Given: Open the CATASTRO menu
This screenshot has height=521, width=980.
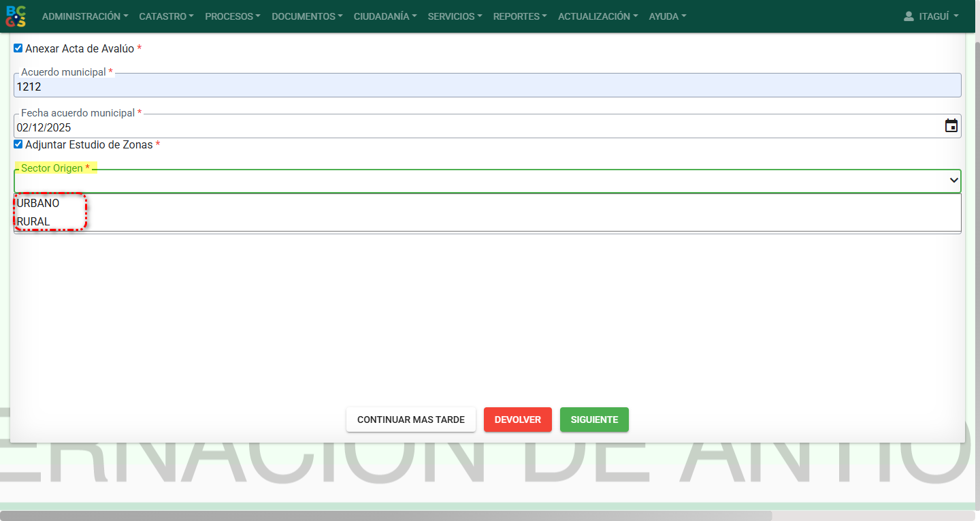Looking at the screenshot, I should (x=166, y=16).
